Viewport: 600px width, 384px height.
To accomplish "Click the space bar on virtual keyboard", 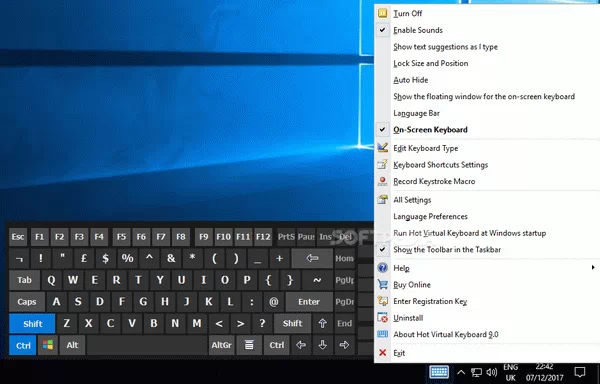I will point(147,345).
